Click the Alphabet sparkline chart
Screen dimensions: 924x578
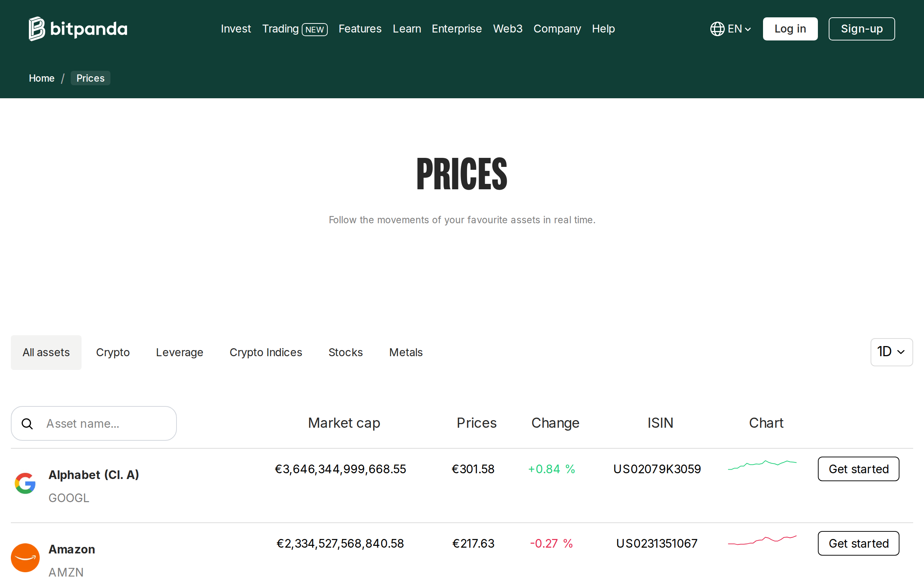762,465
